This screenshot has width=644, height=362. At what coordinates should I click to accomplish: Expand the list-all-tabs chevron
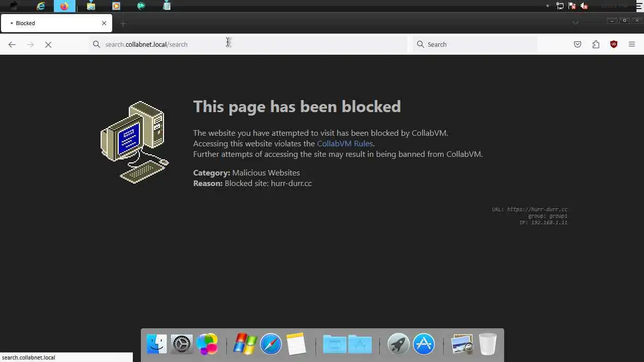tap(576, 23)
